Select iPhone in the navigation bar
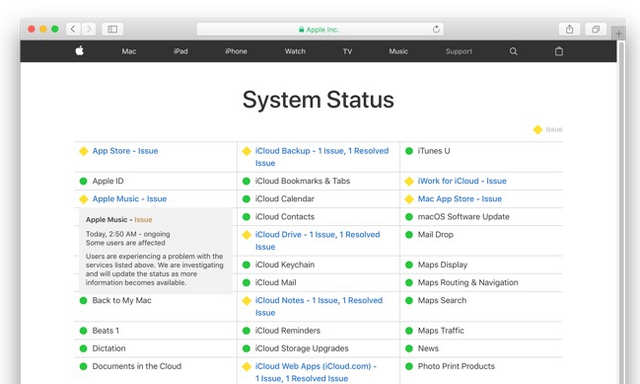The width and height of the screenshot is (640, 384). (236, 51)
